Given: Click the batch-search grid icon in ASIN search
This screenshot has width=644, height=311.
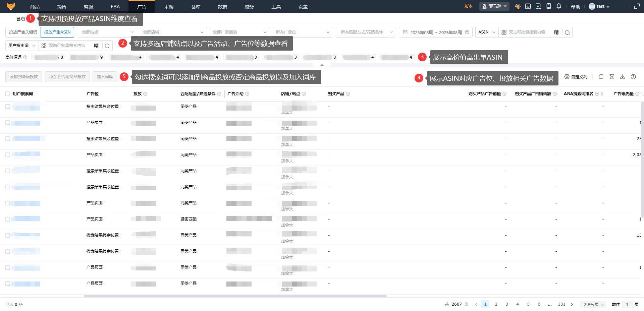Looking at the screenshot, I should point(504,32).
